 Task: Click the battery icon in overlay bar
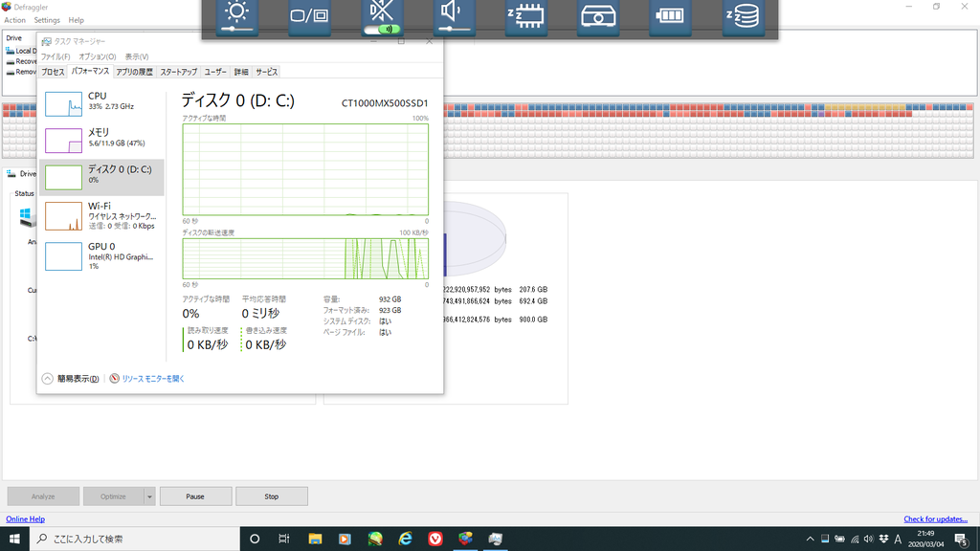(671, 16)
